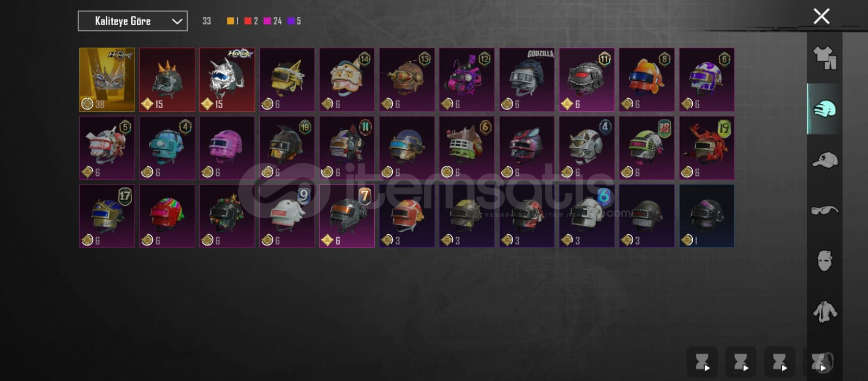Screen dimensions: 868x381
Task: Click the first hourglass timed-items icon
Action: 703,361
